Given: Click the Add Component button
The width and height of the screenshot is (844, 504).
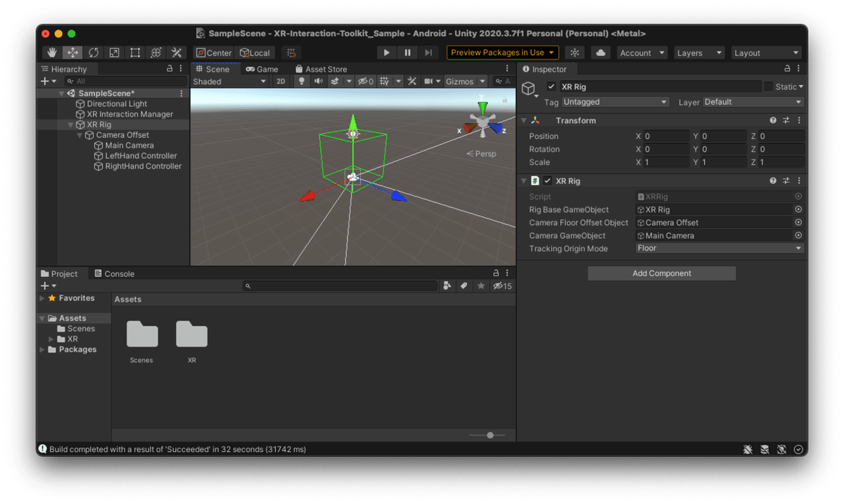Looking at the screenshot, I should coord(662,273).
